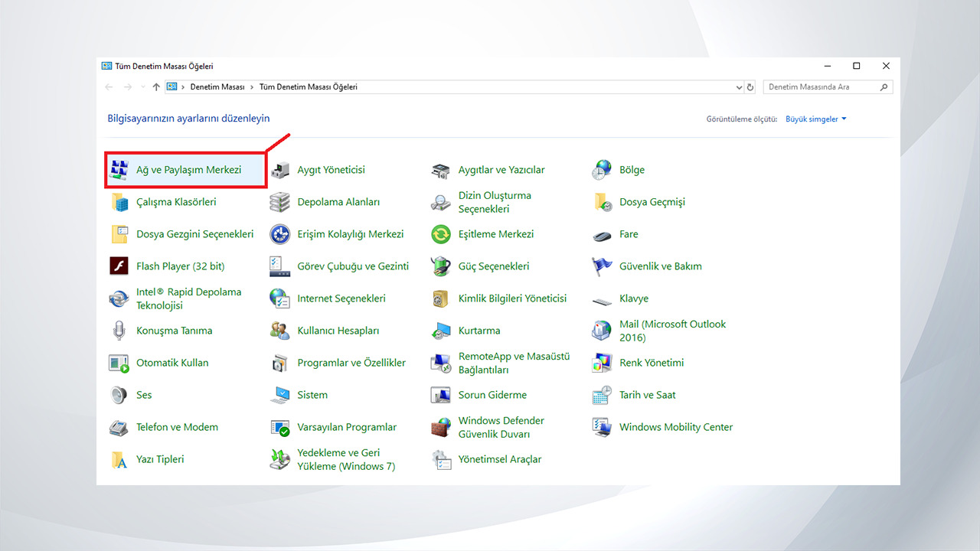Open Çalışma Klasörleri icon
The height and width of the screenshot is (551, 980).
tap(119, 202)
